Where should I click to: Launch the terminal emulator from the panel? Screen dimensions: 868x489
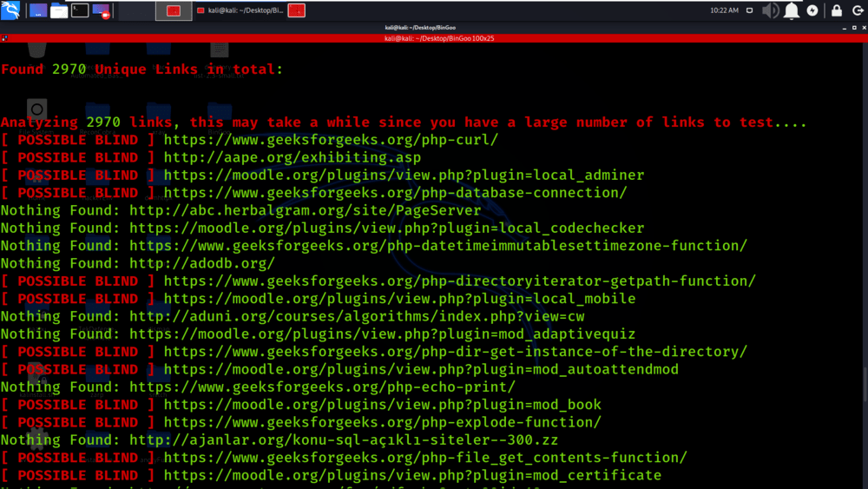click(x=80, y=10)
